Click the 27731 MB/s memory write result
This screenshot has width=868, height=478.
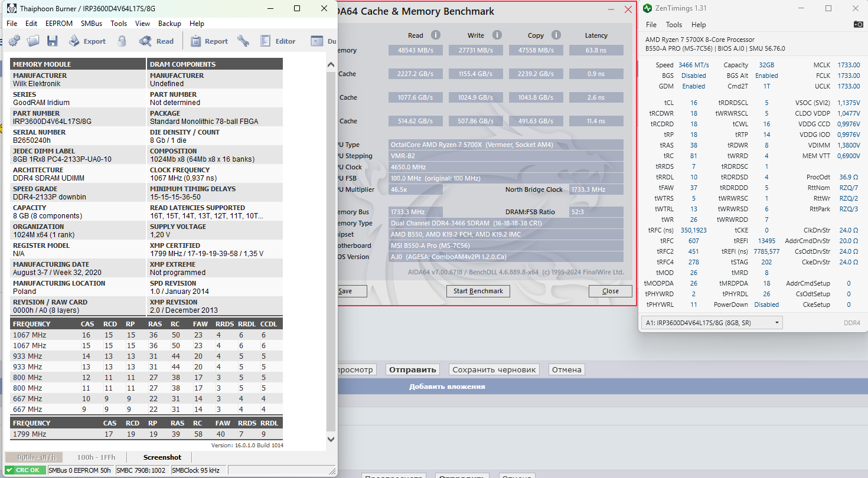point(476,51)
